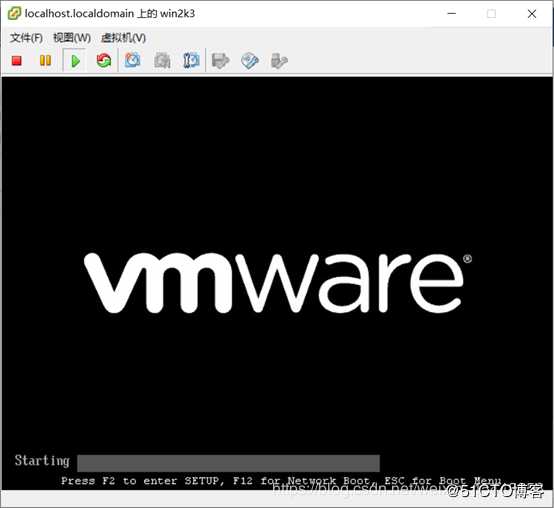This screenshot has height=508, width=554.
Task: Click the vmware logo in console
Action: point(278,283)
